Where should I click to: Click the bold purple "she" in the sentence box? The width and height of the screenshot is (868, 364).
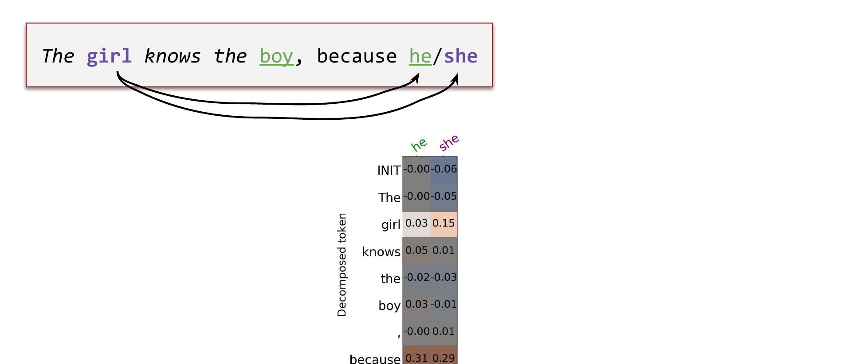pos(460,56)
